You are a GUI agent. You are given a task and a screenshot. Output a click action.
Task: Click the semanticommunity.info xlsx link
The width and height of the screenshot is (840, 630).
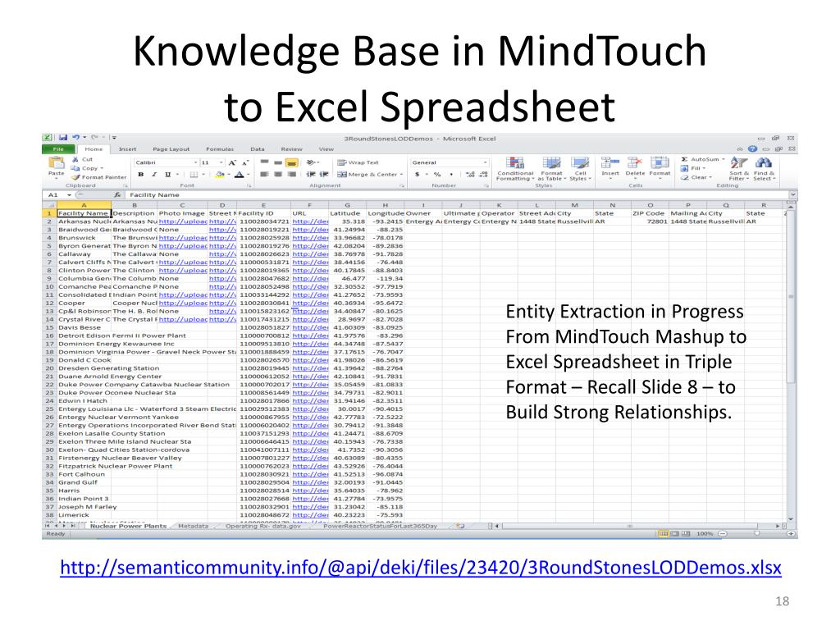coord(421,568)
